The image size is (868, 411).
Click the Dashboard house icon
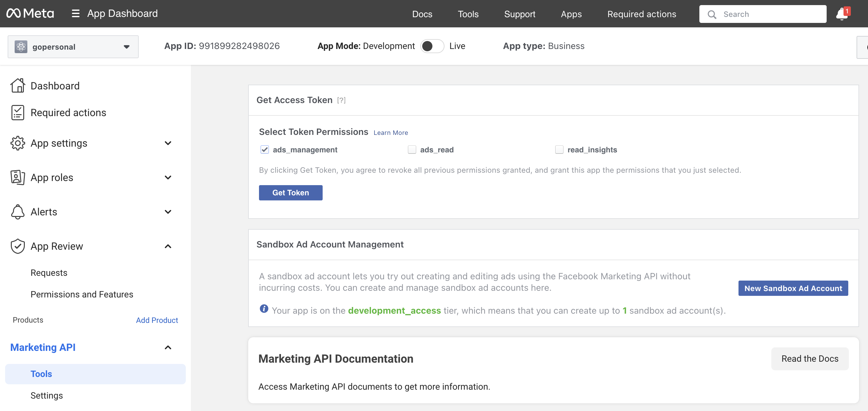[x=17, y=86]
